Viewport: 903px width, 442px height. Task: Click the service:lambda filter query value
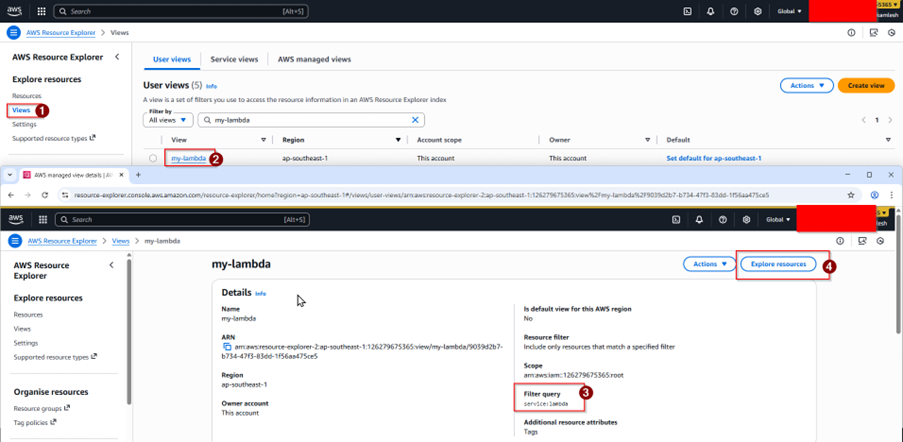[545, 404]
